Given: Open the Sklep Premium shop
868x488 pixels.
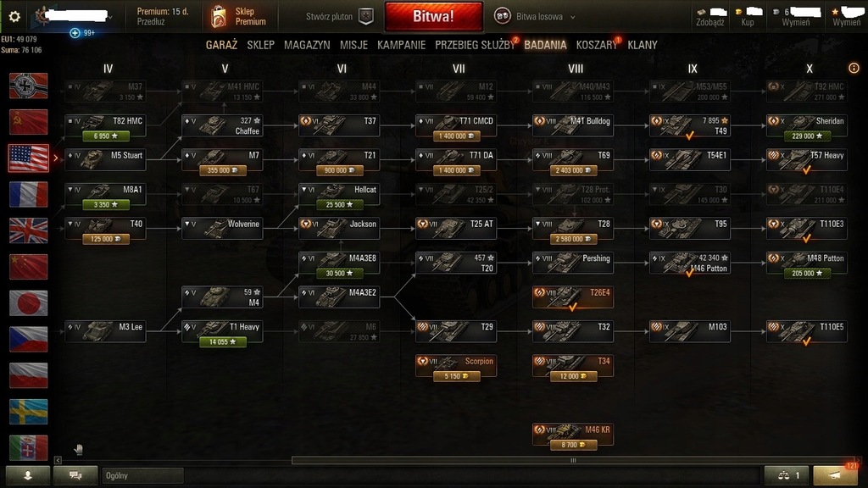Looking at the screenshot, I should [238, 17].
